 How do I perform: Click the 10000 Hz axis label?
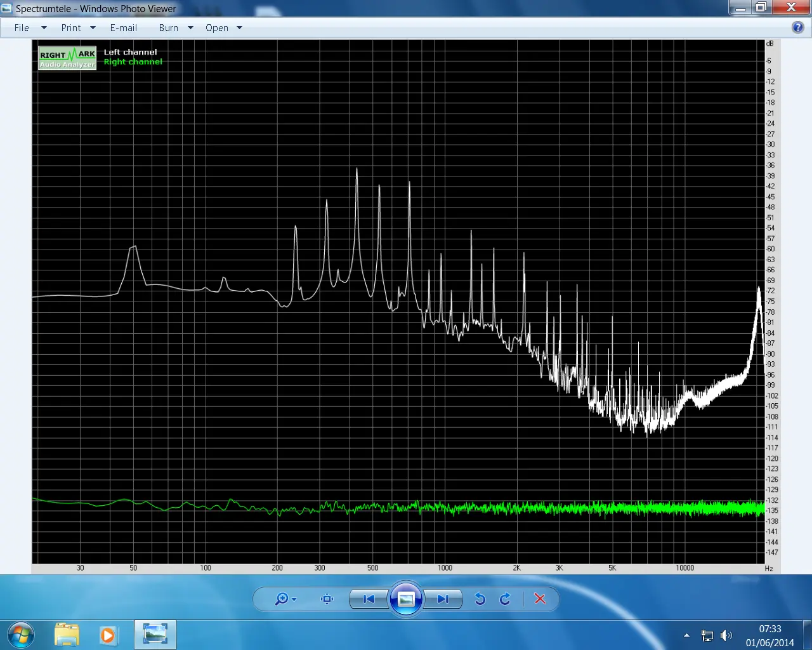(x=684, y=568)
